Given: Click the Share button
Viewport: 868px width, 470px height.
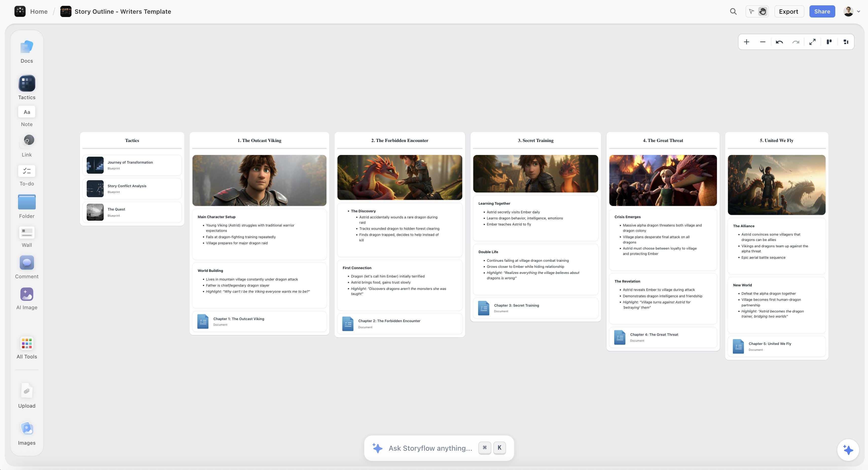Looking at the screenshot, I should (x=822, y=11).
